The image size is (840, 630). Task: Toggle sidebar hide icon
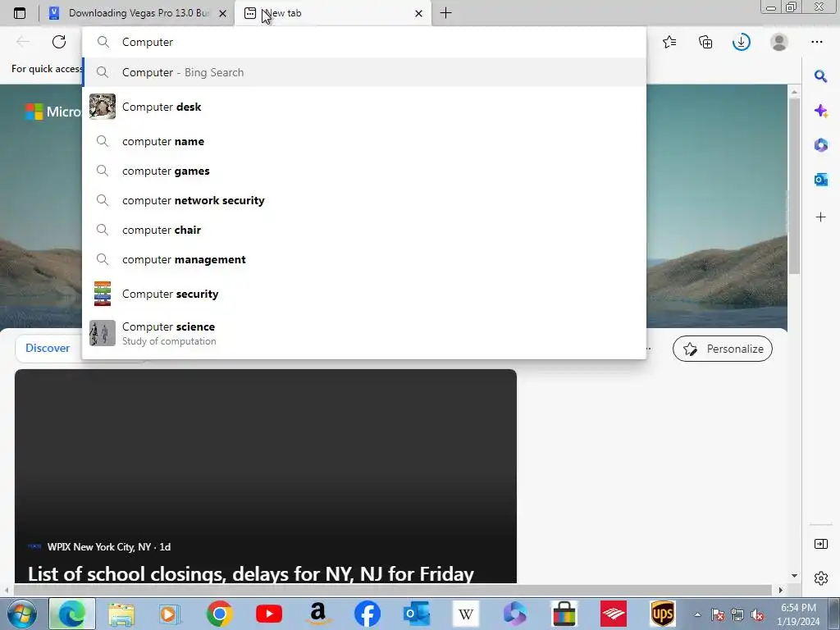pyautogui.click(x=820, y=545)
